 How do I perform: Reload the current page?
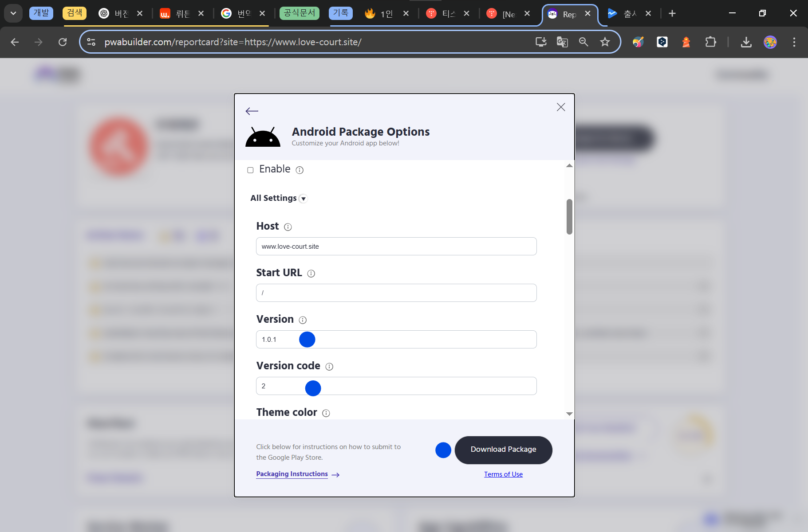[x=63, y=42]
